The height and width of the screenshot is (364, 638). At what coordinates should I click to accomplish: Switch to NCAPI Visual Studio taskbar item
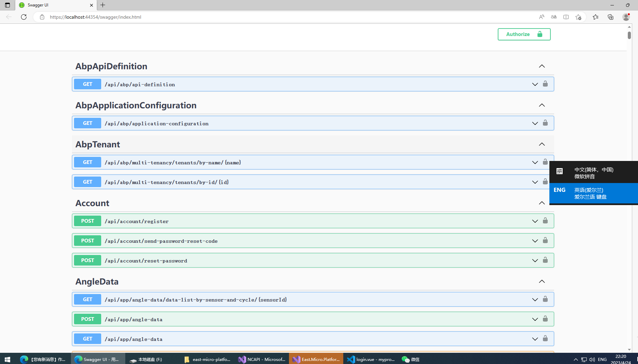point(262,359)
